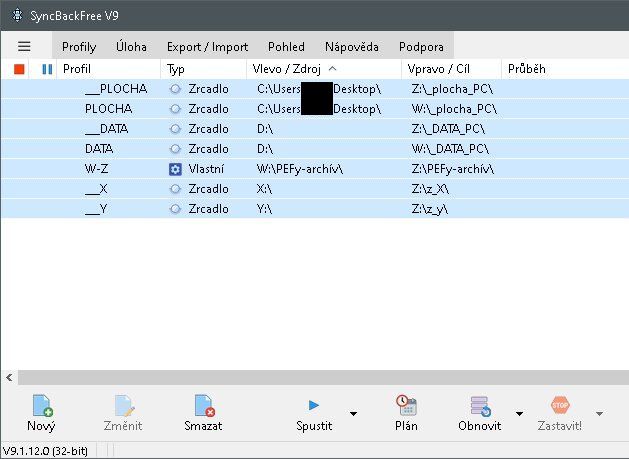Screen dimensions: 629x459
Task: Open the Pohled menu
Action: (286, 47)
